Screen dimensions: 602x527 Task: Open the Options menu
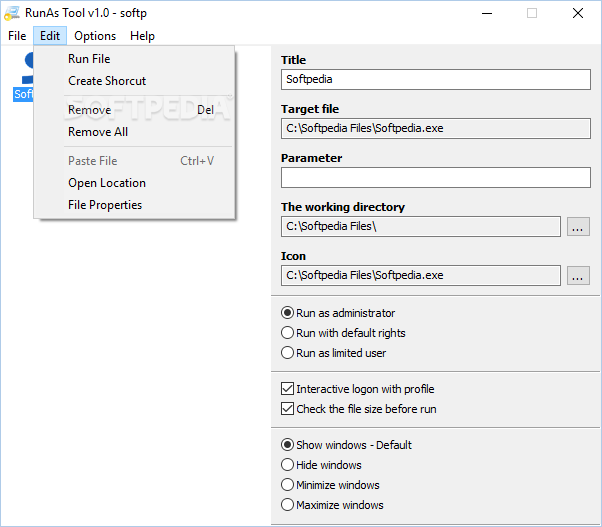point(95,36)
